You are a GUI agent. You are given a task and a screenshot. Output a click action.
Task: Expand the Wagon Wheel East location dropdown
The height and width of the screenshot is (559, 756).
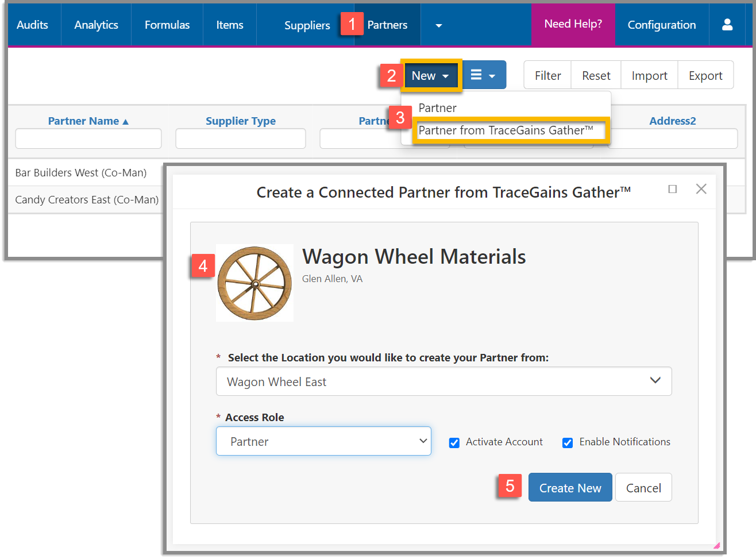coord(443,381)
